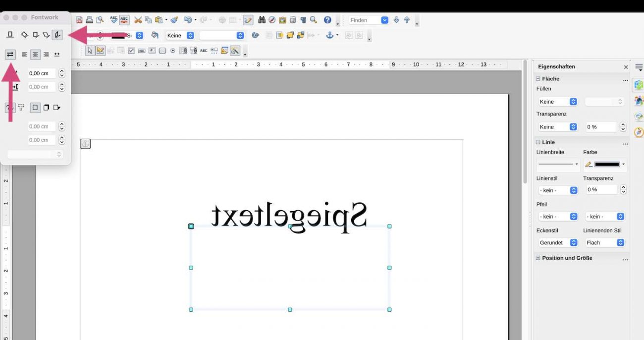Click the Fläche more options button
644x340 pixels.
click(x=626, y=80)
